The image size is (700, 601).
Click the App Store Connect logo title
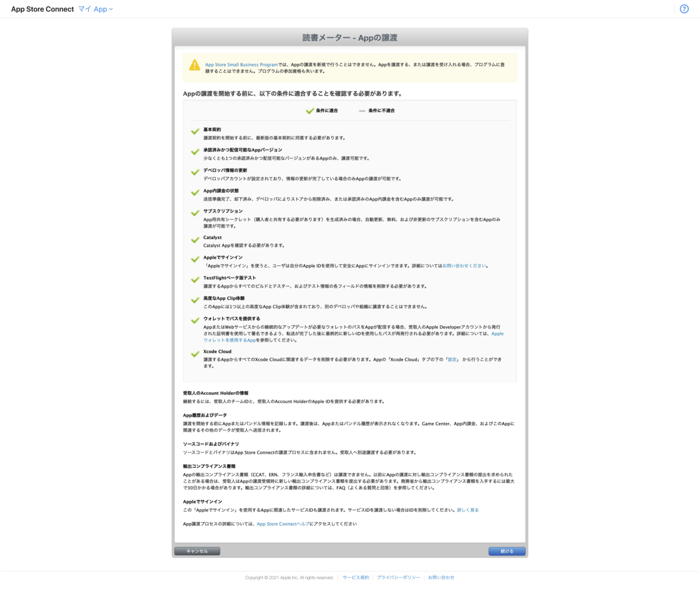pyautogui.click(x=43, y=9)
